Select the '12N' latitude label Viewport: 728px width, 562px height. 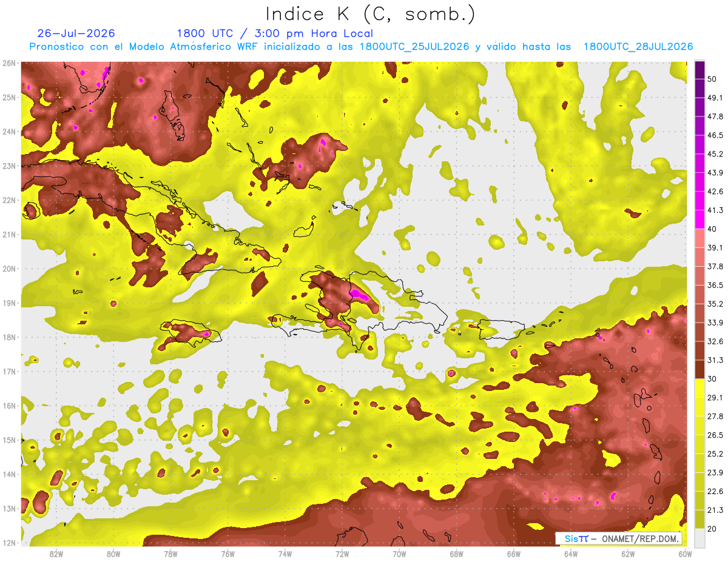(8, 543)
